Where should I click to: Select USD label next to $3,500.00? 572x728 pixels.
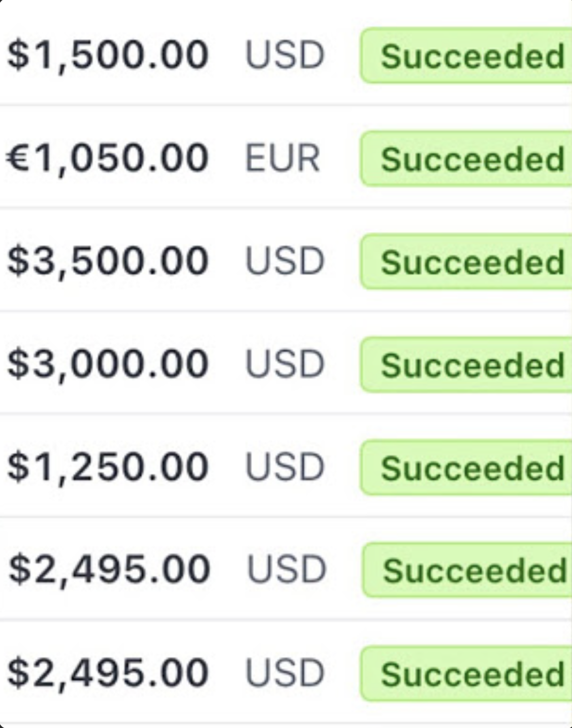tap(284, 261)
